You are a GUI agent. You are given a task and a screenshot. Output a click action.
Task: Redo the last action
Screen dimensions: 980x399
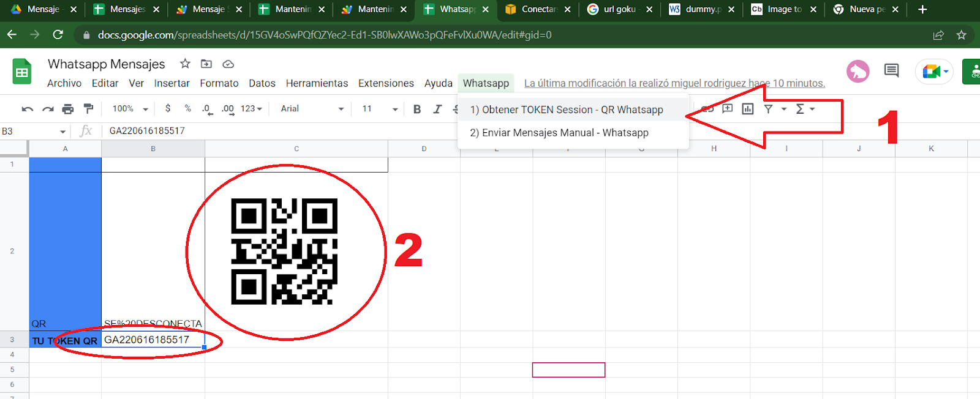click(48, 109)
